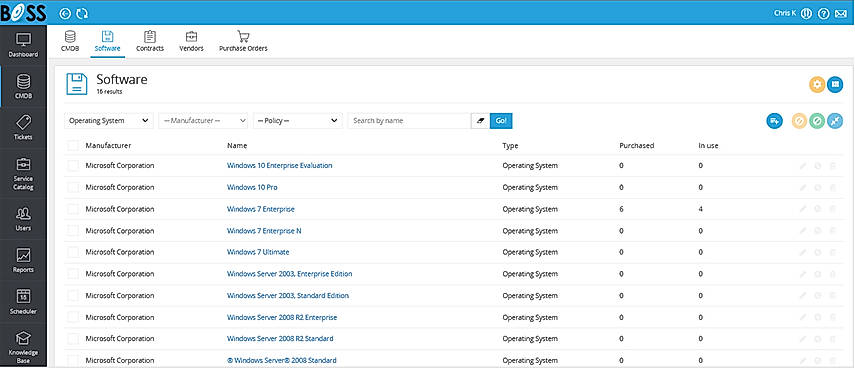The image size is (855, 368).
Task: Check the Windows Server 2008 R2 Enterprise checkbox
Action: click(73, 317)
